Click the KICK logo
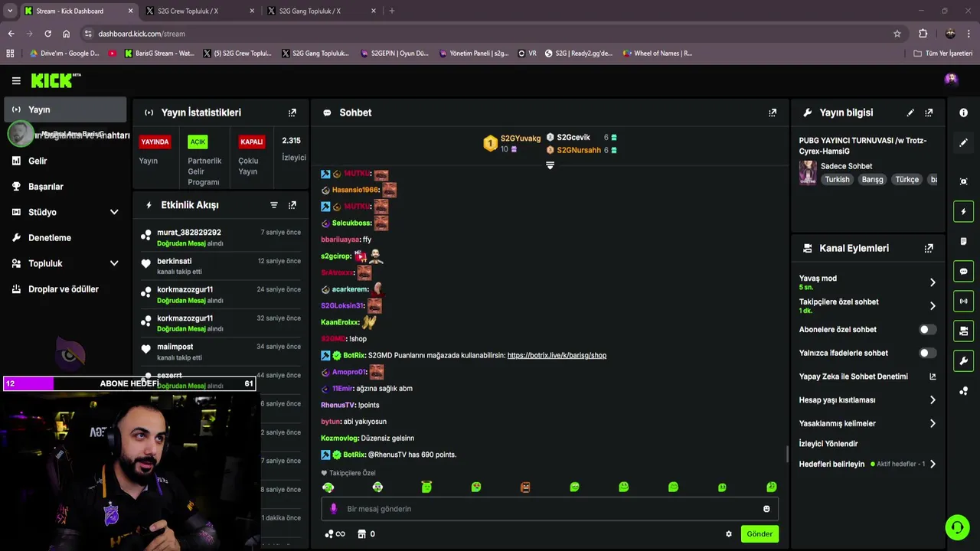This screenshot has height=551, width=980. [x=55, y=80]
